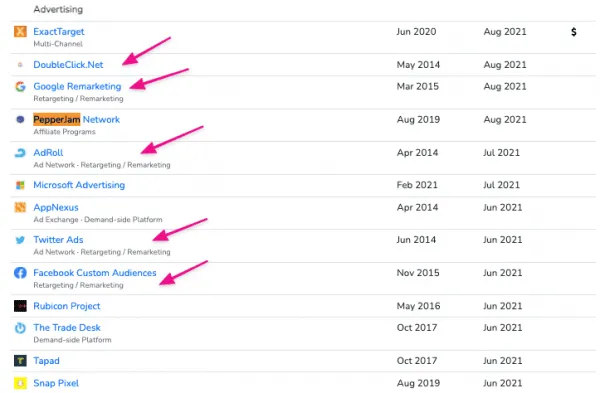This screenshot has width=600, height=393.
Task: Select Oct 2017 date in Trade Desk row
Action: [417, 328]
